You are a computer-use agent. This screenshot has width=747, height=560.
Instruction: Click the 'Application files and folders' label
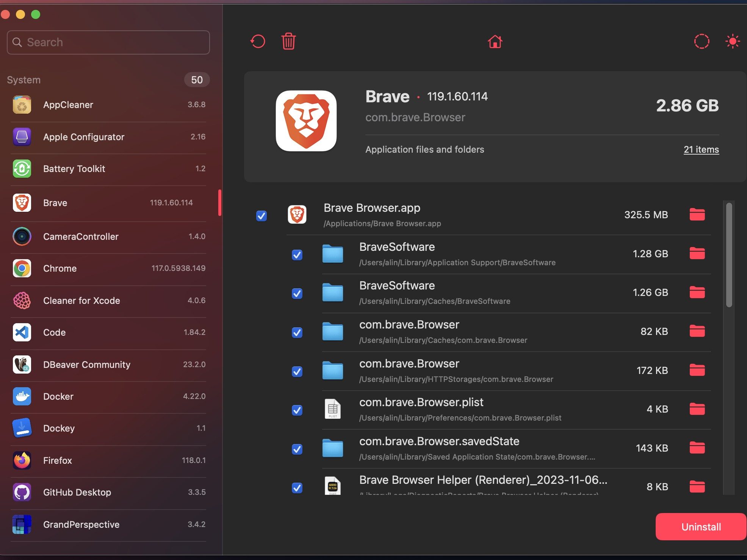[x=424, y=149]
